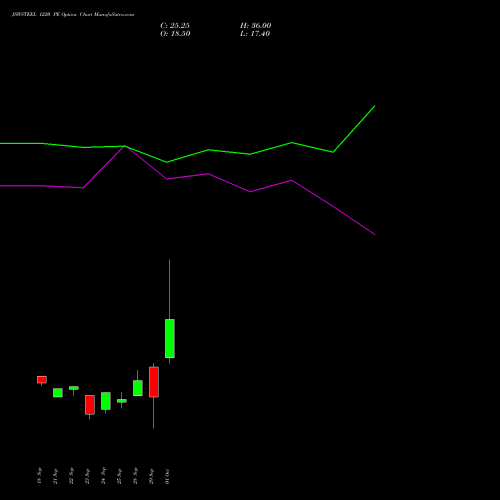Click the small red candle above 18 Sep
The width and height of the screenshot is (500, 500).
pos(42,380)
